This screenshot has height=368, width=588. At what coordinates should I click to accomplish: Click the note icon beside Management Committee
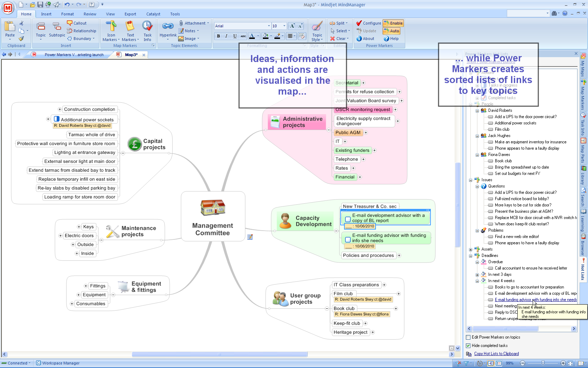[x=250, y=237]
